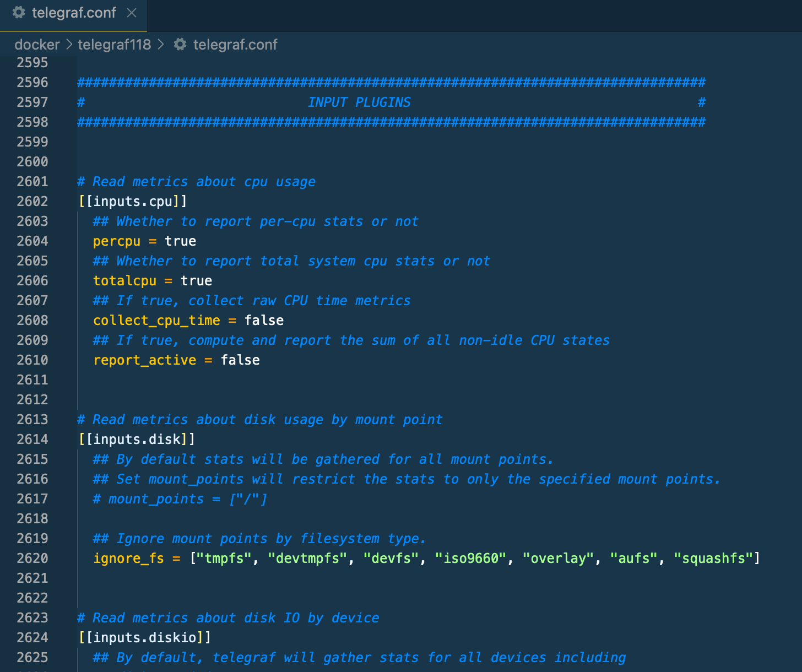Click the gear icon in the breadcrumb
Viewport: 802px width, 672px height.
pyautogui.click(x=180, y=45)
